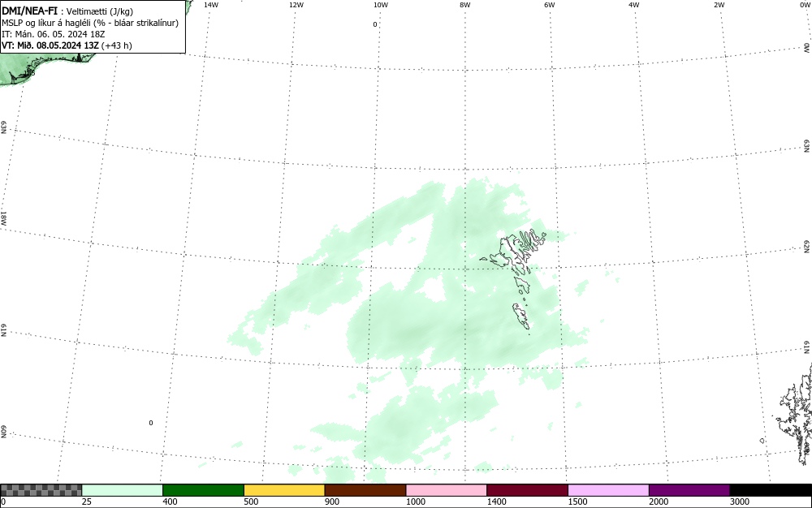Click the yellow 500–900 legend swatch
Viewport: 812px width, 508px height.
click(284, 490)
